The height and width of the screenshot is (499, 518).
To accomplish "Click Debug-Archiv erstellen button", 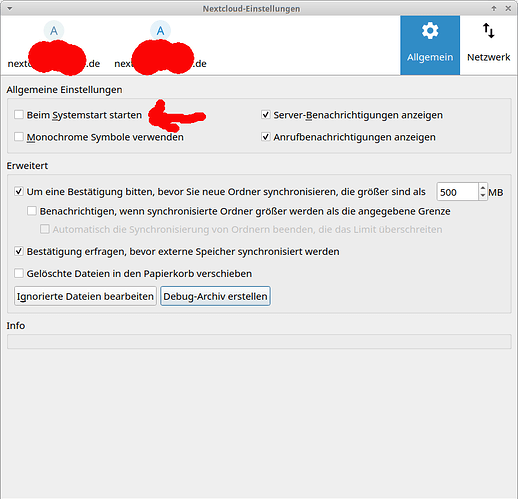I will 215,296.
